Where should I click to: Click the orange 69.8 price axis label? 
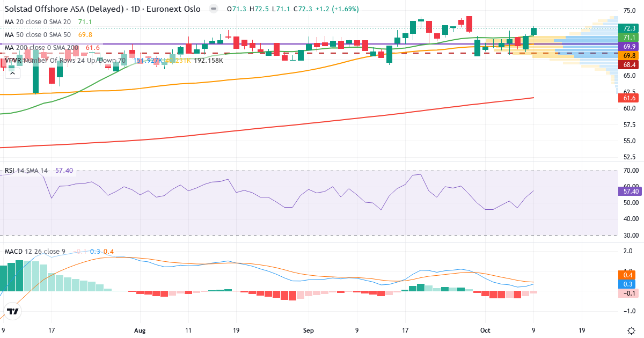point(630,56)
